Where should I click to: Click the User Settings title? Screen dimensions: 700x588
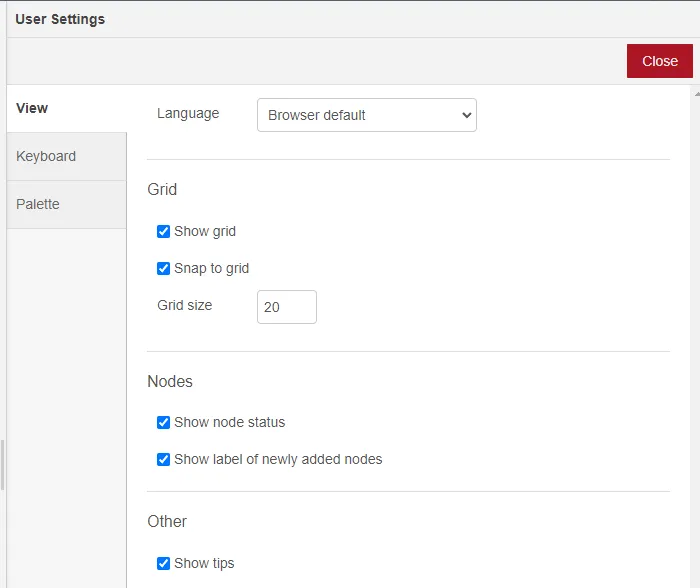point(60,19)
